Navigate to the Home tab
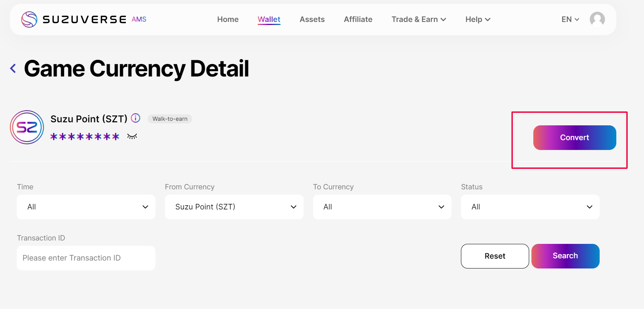Image resolution: width=644 pixels, height=309 pixels. point(228,19)
